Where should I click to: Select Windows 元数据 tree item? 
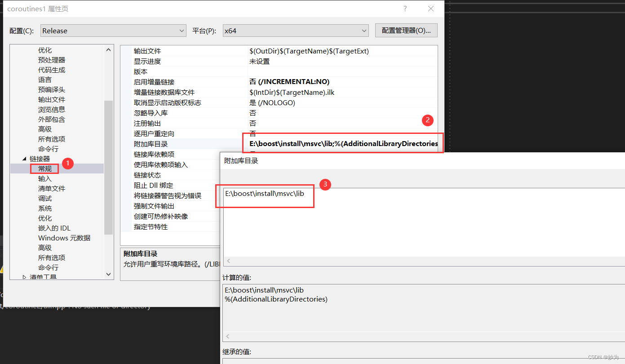tap(64, 238)
